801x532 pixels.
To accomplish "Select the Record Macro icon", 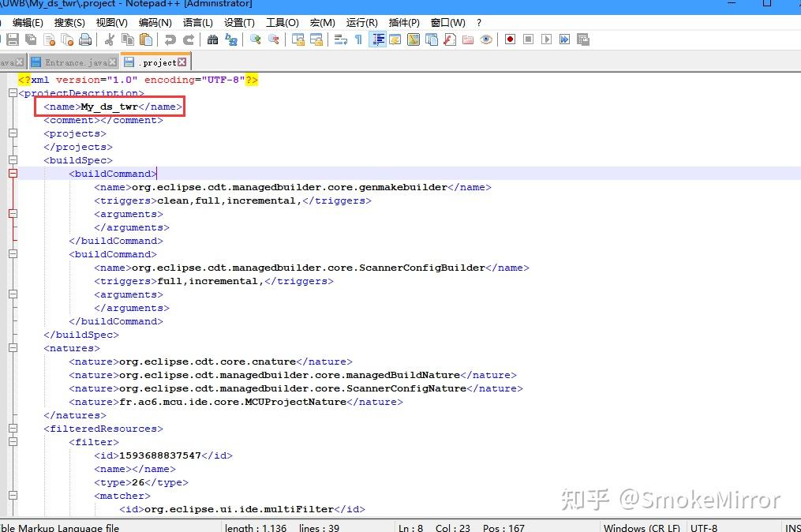I will coord(509,39).
